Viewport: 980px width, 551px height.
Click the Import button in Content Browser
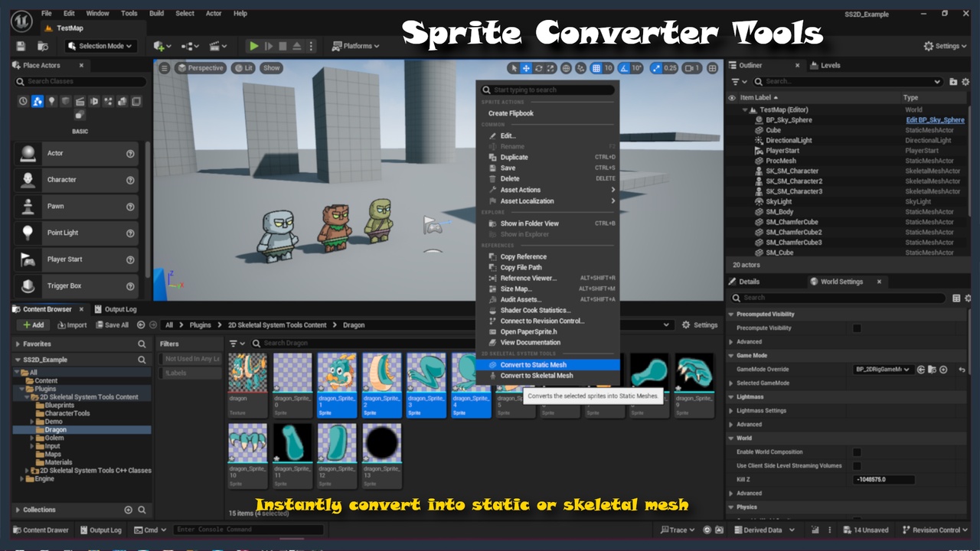pyautogui.click(x=72, y=325)
